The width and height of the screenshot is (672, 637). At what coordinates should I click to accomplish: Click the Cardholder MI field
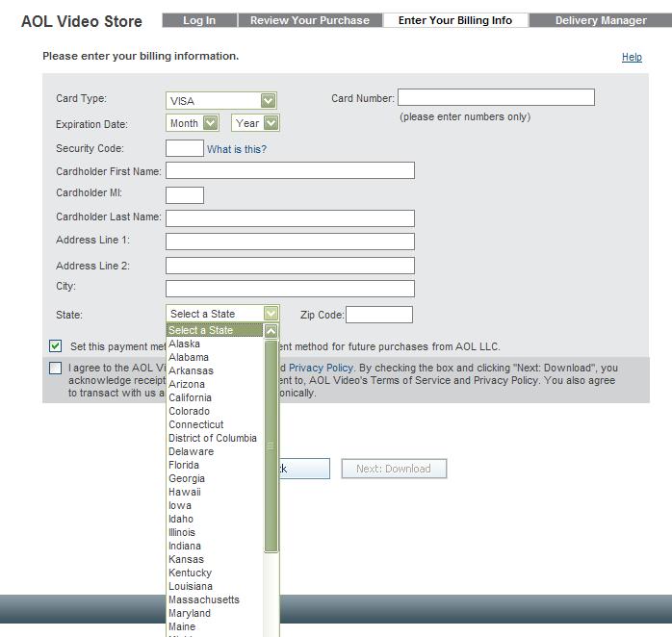pos(185,195)
